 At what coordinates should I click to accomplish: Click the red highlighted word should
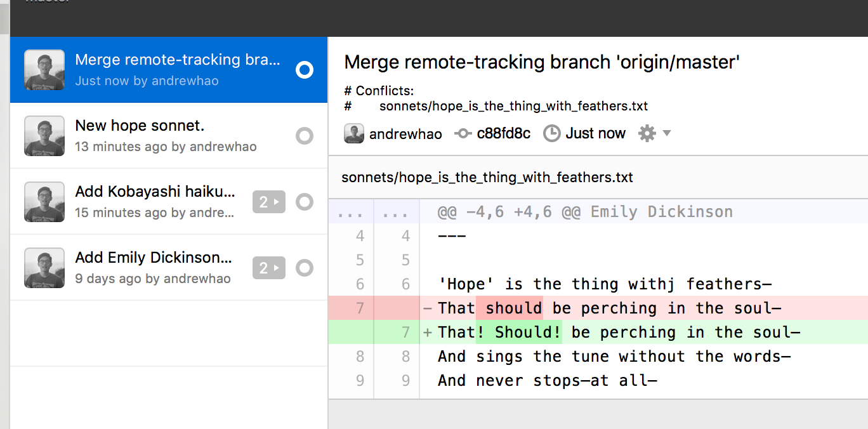point(514,308)
